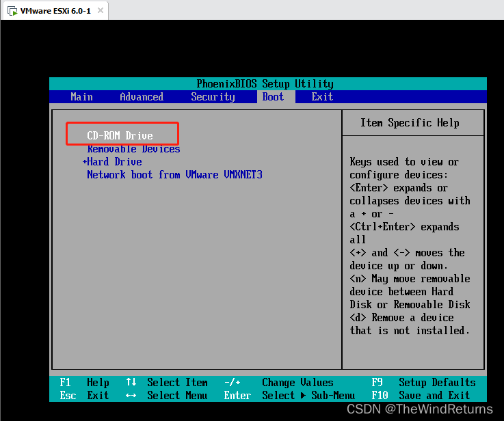504x421 pixels.
Task: Click the left-right arrow icon beside Select Menu
Action: click(131, 396)
